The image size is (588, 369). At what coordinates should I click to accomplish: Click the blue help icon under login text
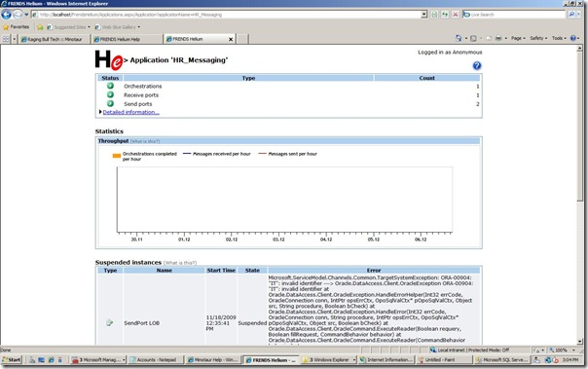point(477,65)
